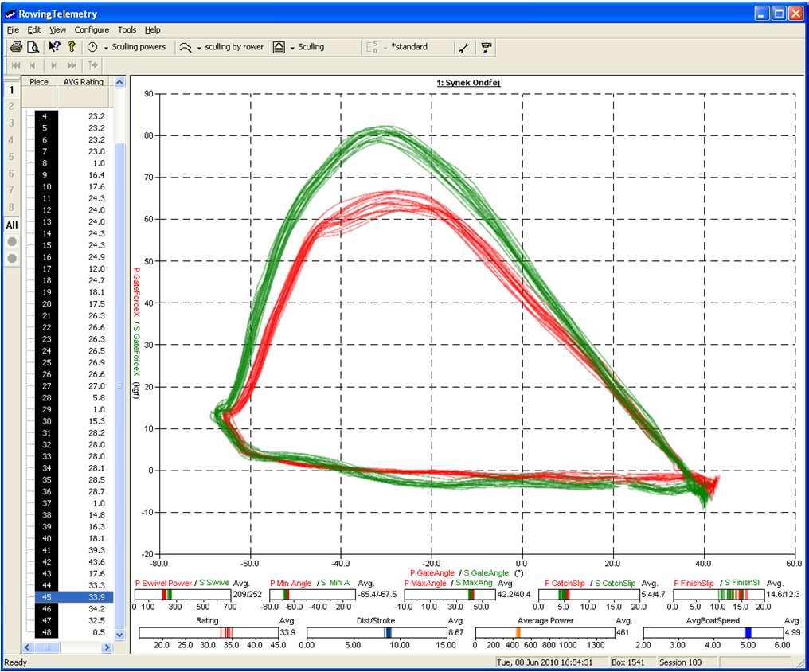The width and height of the screenshot is (809, 672).
Task: Select rower tab 5 in the sidebar
Action: pyautogui.click(x=11, y=157)
